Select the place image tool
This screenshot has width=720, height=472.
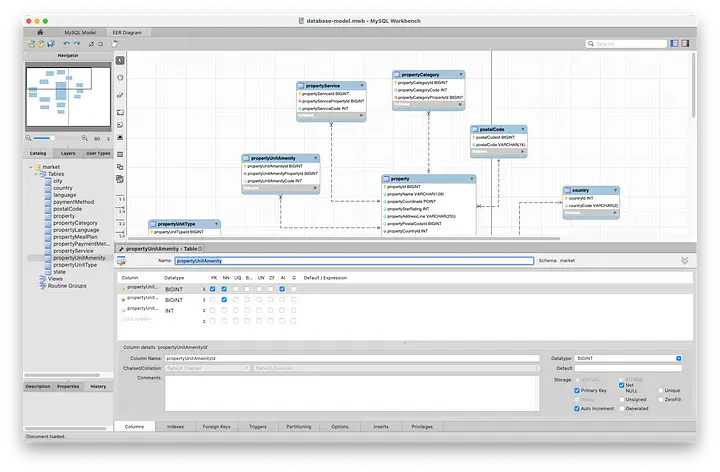click(x=120, y=137)
